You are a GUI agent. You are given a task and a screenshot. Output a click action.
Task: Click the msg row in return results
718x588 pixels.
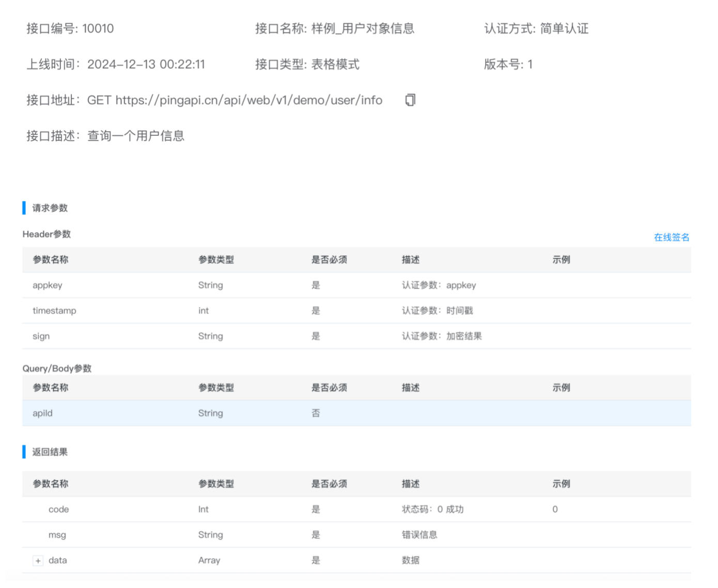[57, 535]
